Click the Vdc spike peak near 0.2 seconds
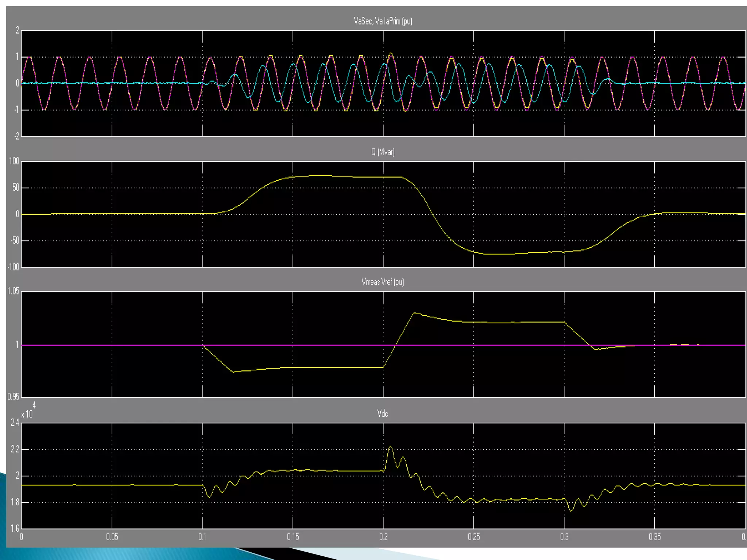747x560 pixels. (x=390, y=446)
